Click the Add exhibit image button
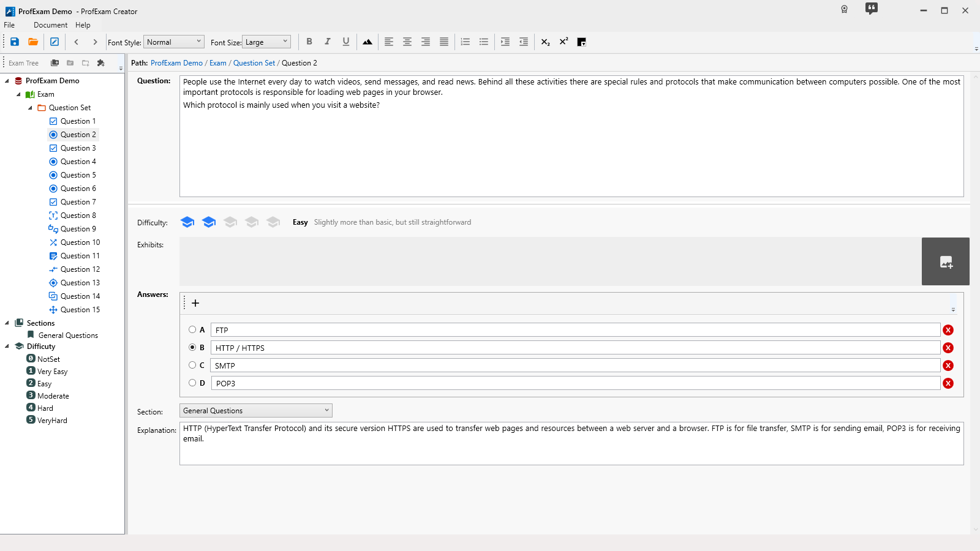 tap(945, 261)
